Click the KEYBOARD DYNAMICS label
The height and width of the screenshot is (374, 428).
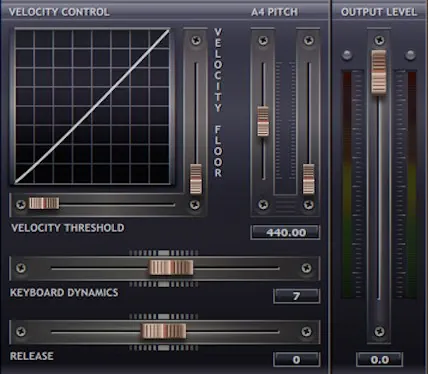pyautogui.click(x=64, y=293)
